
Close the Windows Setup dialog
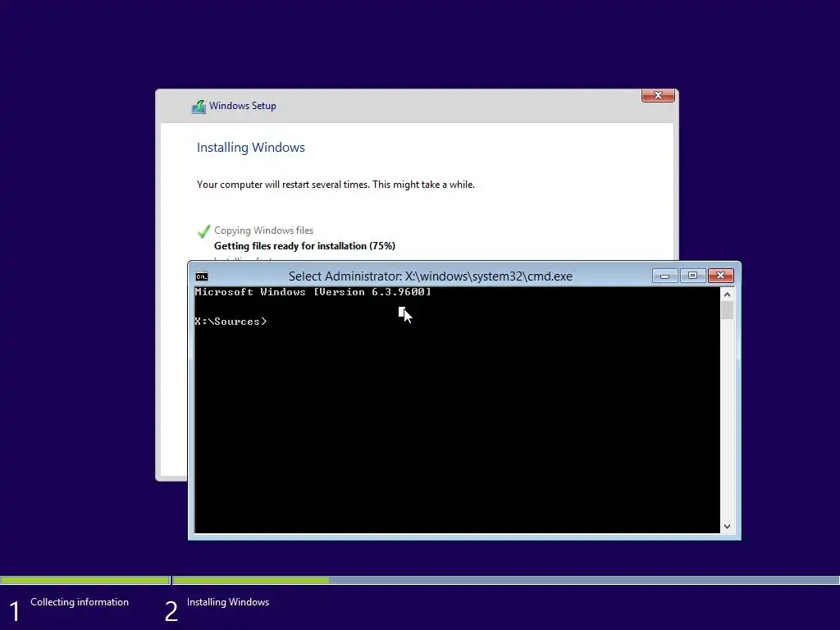(658, 95)
